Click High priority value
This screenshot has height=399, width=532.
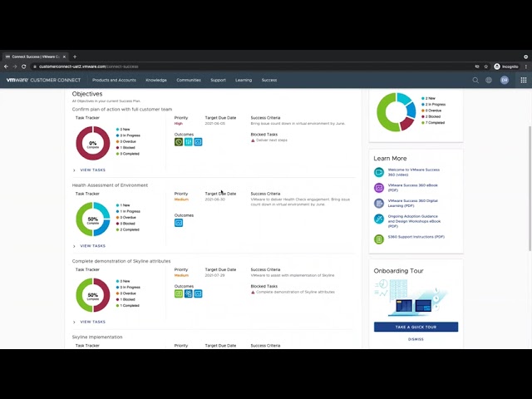coord(179,124)
